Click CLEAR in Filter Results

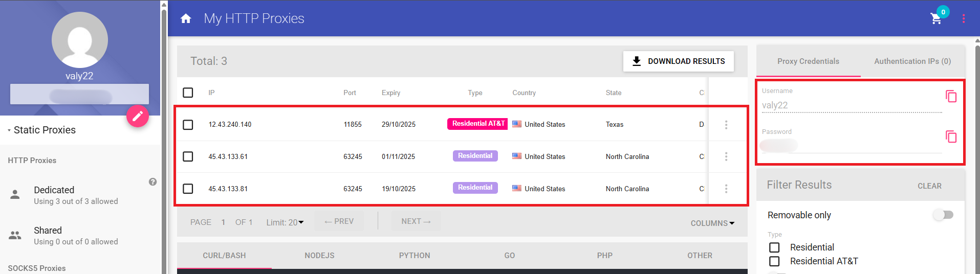click(x=929, y=186)
